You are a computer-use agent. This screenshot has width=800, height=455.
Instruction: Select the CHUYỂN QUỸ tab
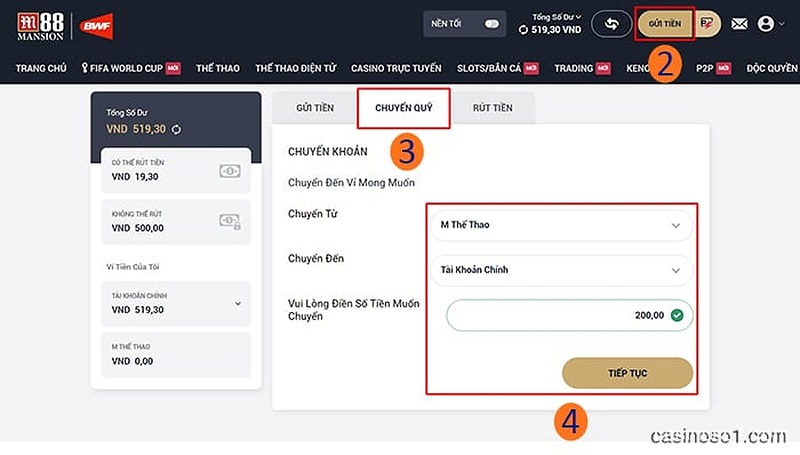[x=403, y=107]
